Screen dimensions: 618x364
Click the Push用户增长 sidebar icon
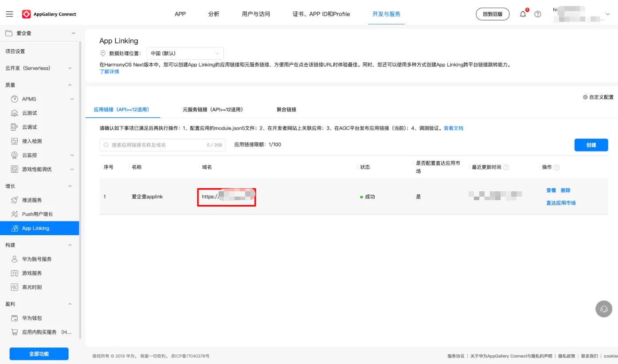(15, 214)
